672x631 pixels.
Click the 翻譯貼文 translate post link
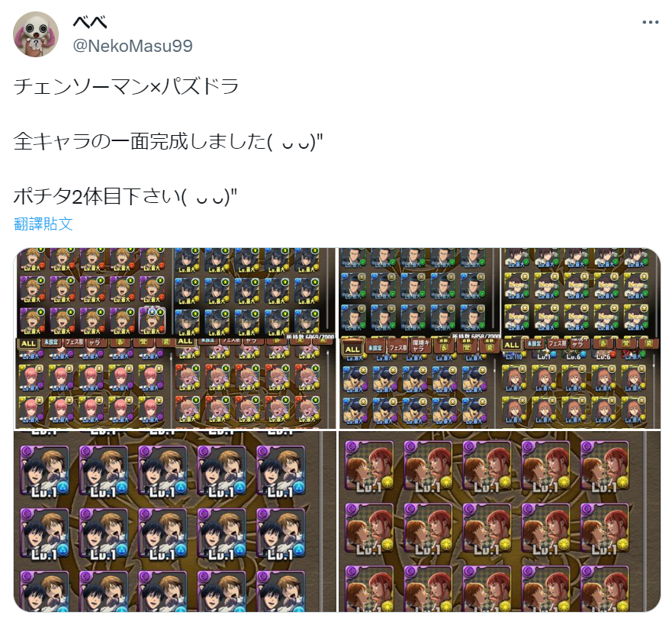point(43,224)
